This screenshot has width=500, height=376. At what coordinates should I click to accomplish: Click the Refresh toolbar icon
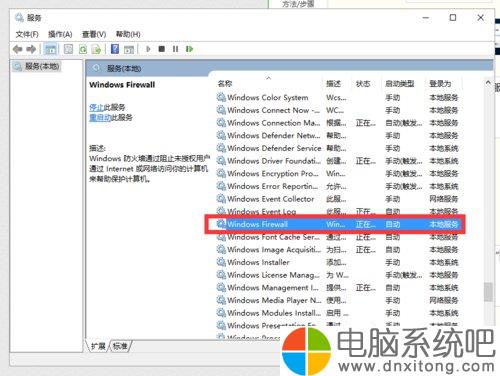pos(83,49)
